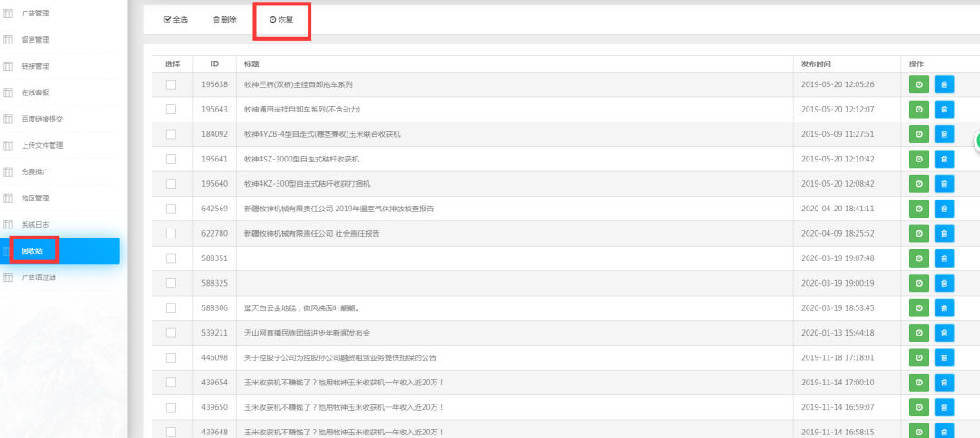This screenshot has height=438, width=980.
Task: Click blue delete icon for row 539211
Action: [944, 333]
